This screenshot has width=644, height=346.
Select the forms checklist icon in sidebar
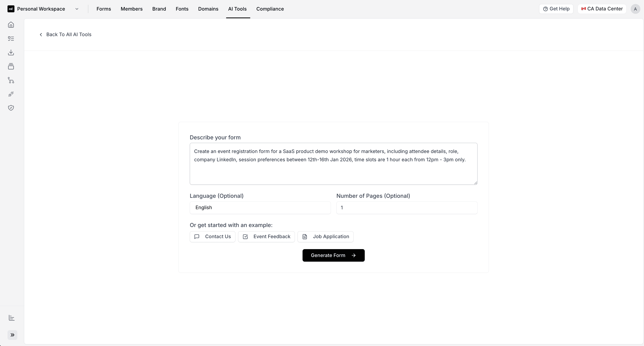[x=11, y=38]
